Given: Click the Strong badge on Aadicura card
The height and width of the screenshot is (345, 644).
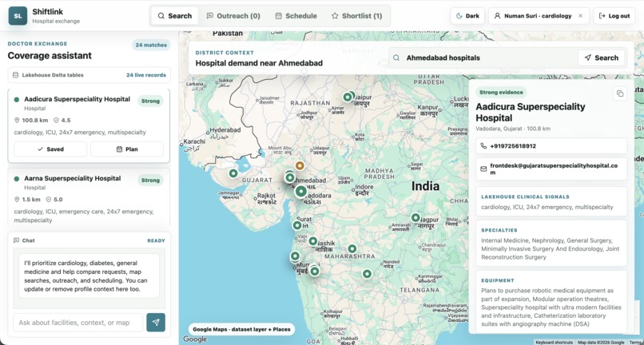Looking at the screenshot, I should [x=150, y=101].
